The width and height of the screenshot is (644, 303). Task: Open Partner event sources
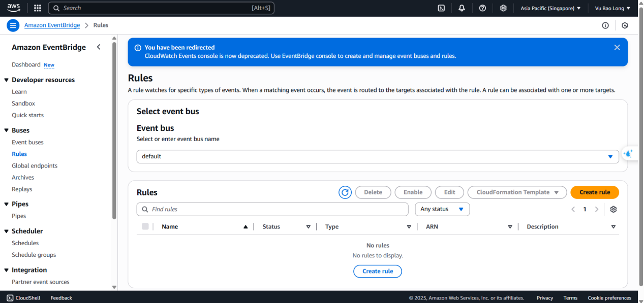click(x=41, y=282)
